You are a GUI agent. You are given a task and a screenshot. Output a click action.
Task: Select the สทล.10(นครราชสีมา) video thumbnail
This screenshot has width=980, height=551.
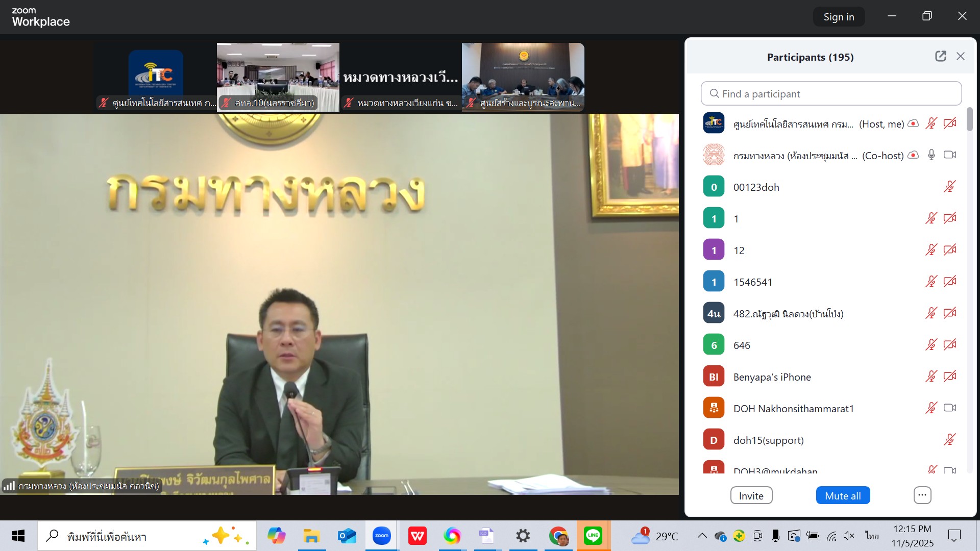click(x=278, y=77)
